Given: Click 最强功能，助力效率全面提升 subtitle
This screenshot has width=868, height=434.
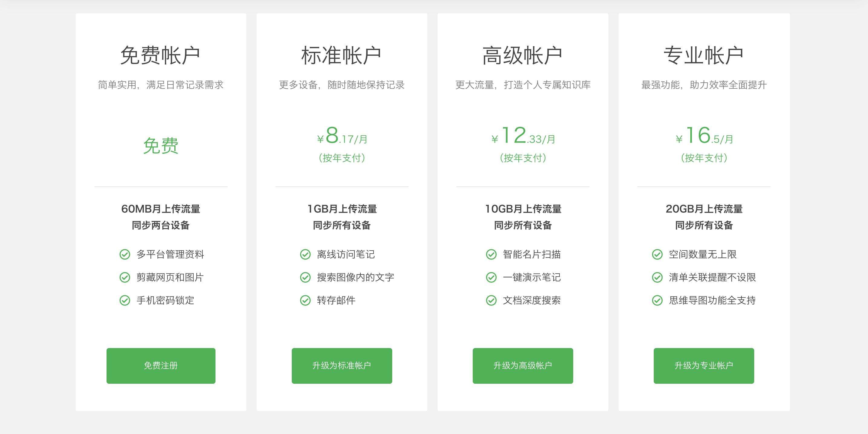Looking at the screenshot, I should pos(704,85).
